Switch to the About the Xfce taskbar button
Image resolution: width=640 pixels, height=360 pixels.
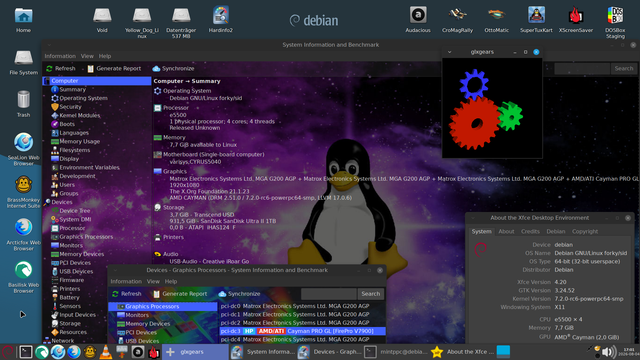click(x=463, y=352)
